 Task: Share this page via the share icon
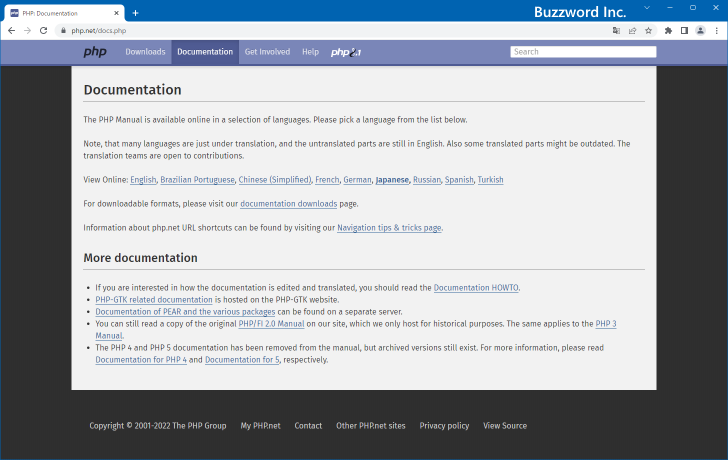(x=632, y=31)
